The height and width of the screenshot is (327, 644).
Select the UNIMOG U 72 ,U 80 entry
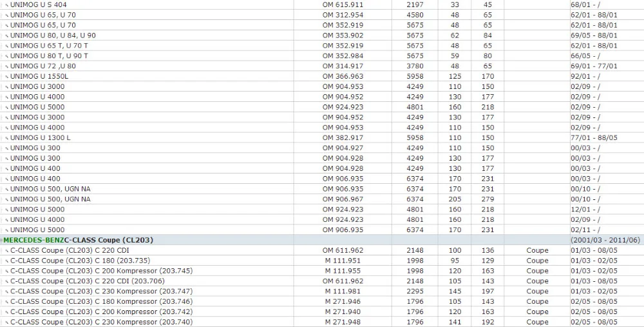click(43, 66)
